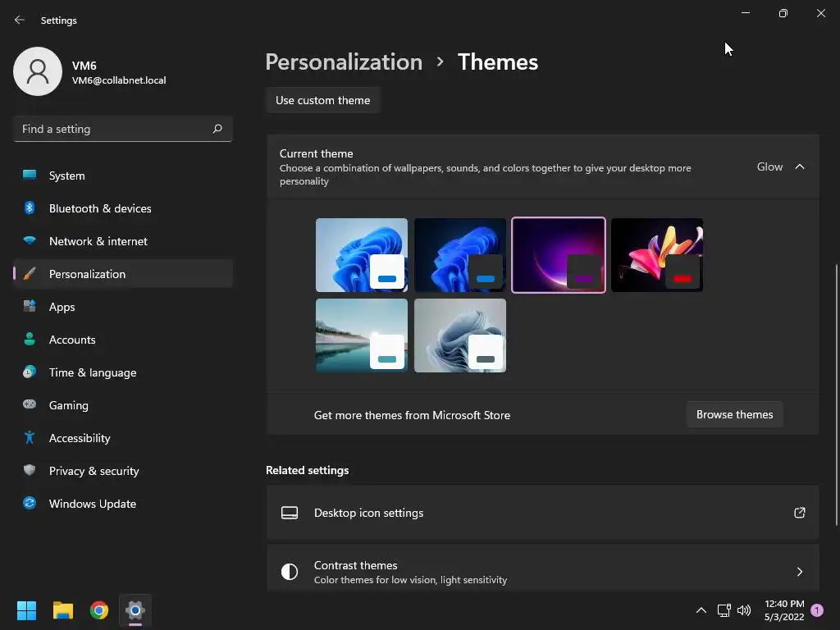The width and height of the screenshot is (840, 630).
Task: Click the Glow current theme label
Action: [769, 167]
